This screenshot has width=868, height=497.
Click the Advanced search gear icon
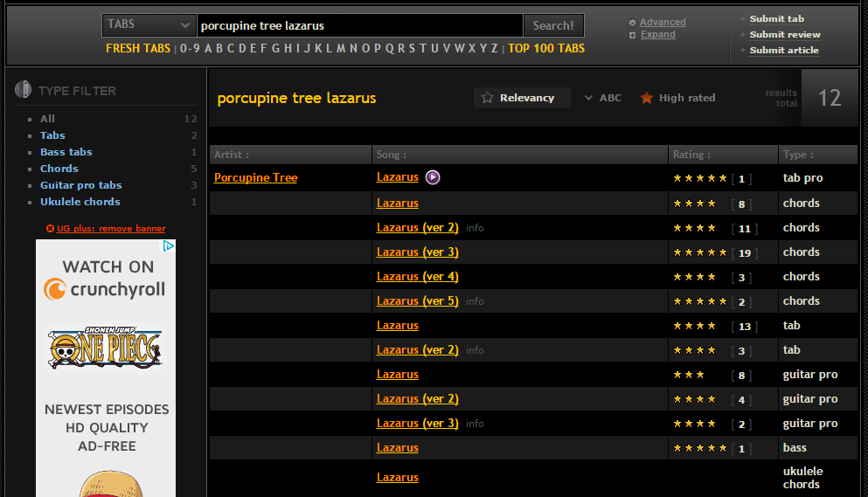click(632, 23)
